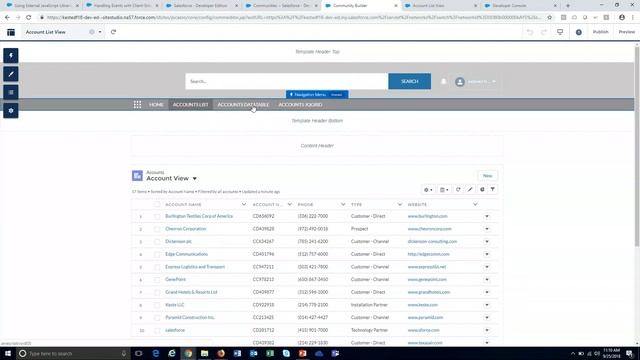Click the Community Builder menu icon top-left
This screenshot has height=360, width=640.
[x=11, y=32]
